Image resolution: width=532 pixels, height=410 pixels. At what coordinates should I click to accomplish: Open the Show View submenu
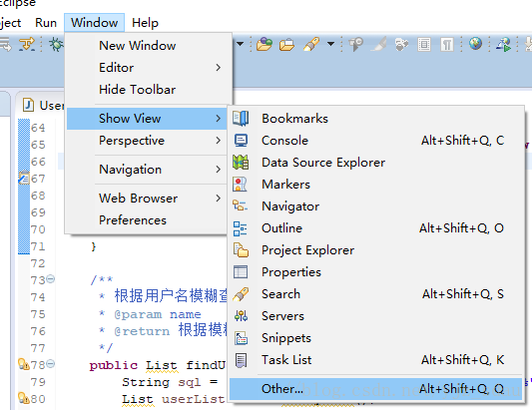pos(147,119)
